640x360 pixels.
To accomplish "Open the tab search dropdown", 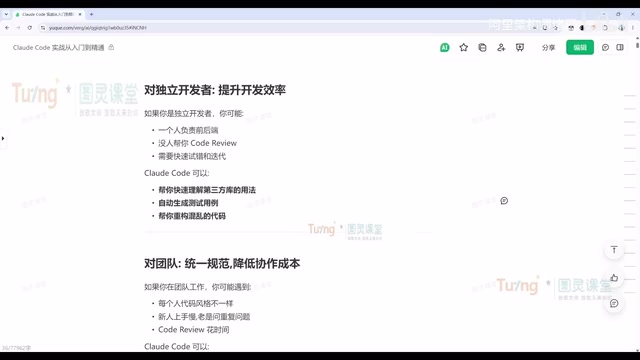I will [x=6, y=14].
